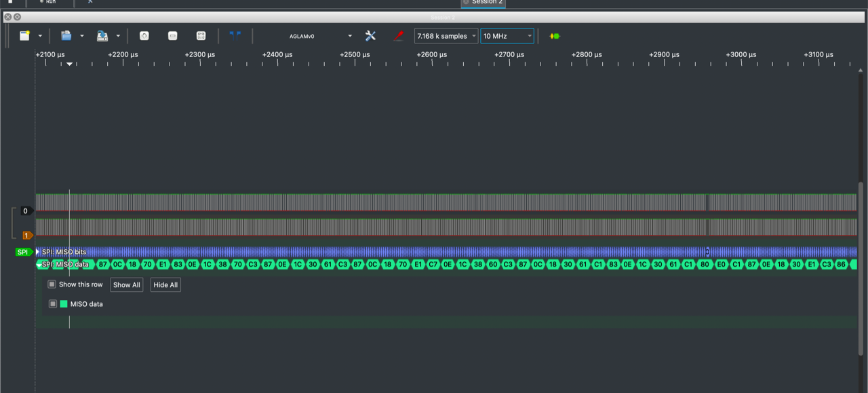Click the save capture icon
This screenshot has width=868, height=393.
pyautogui.click(x=102, y=36)
